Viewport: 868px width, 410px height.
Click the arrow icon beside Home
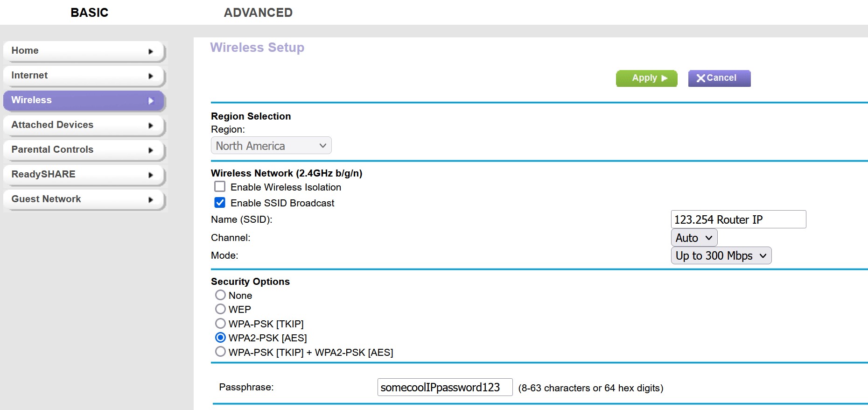click(150, 51)
